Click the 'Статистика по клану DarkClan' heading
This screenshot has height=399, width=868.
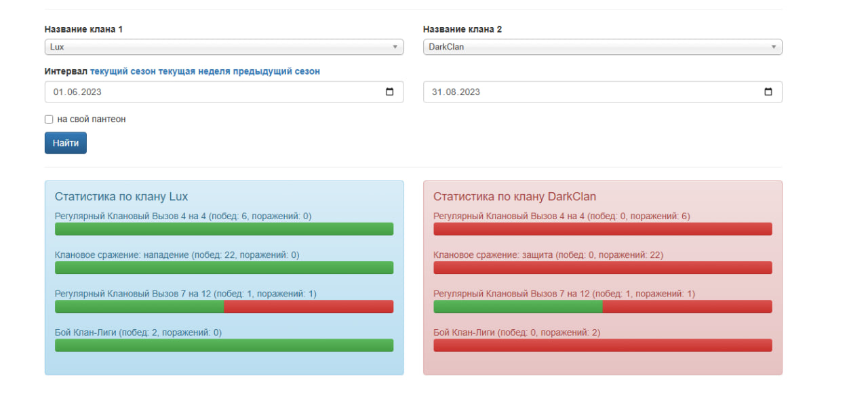[515, 197]
